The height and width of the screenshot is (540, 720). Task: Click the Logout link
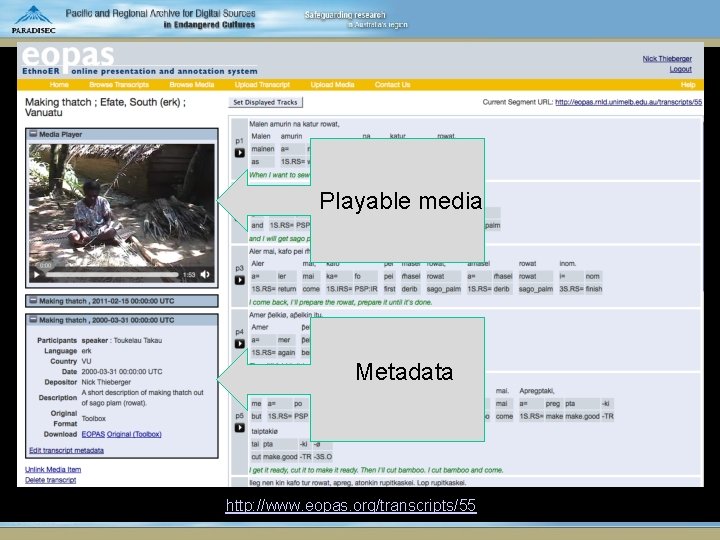coord(681,69)
